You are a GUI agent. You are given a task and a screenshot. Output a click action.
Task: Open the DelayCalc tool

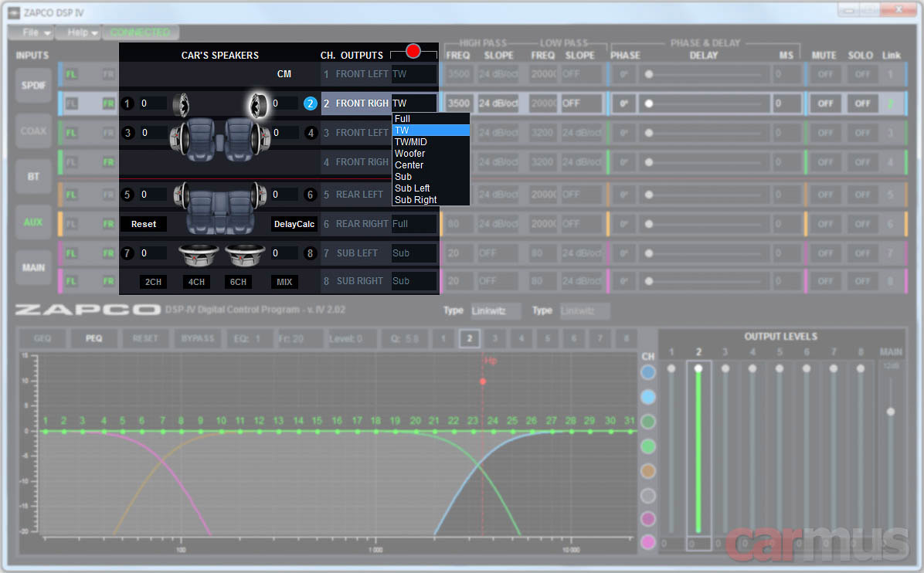point(294,224)
